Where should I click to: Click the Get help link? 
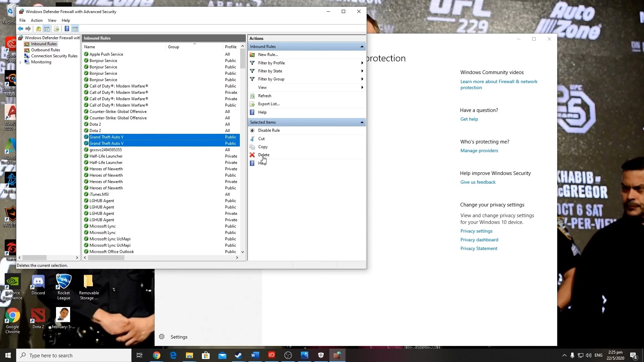[469, 119]
